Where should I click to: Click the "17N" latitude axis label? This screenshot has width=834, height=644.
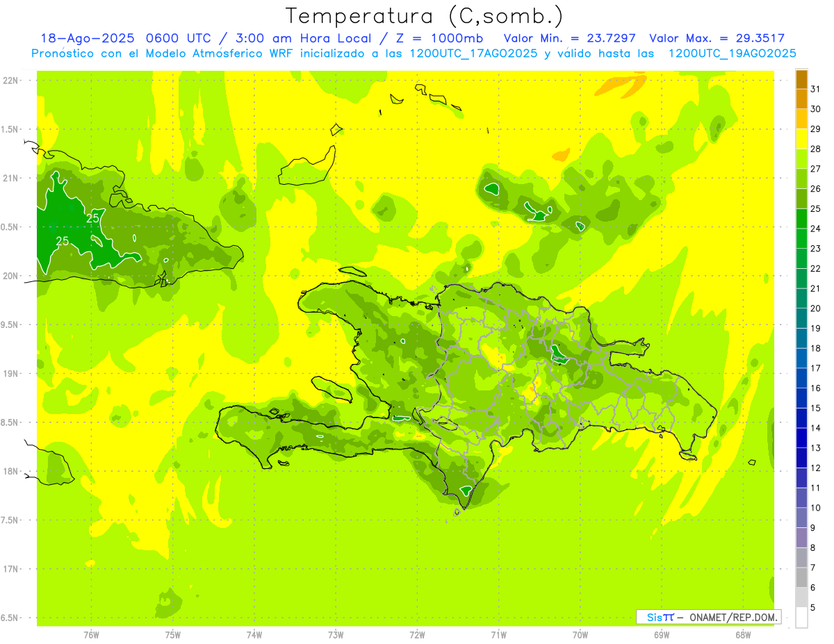pyautogui.click(x=10, y=569)
